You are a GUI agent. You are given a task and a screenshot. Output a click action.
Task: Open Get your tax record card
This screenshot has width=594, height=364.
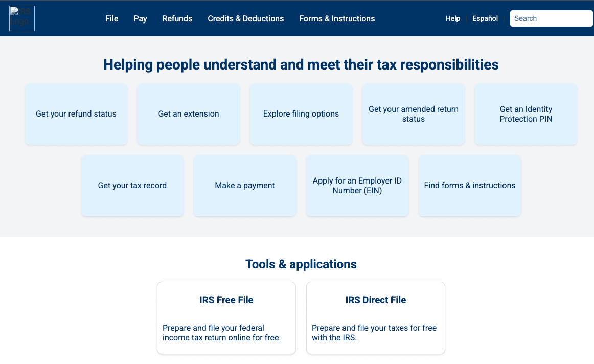point(132,186)
